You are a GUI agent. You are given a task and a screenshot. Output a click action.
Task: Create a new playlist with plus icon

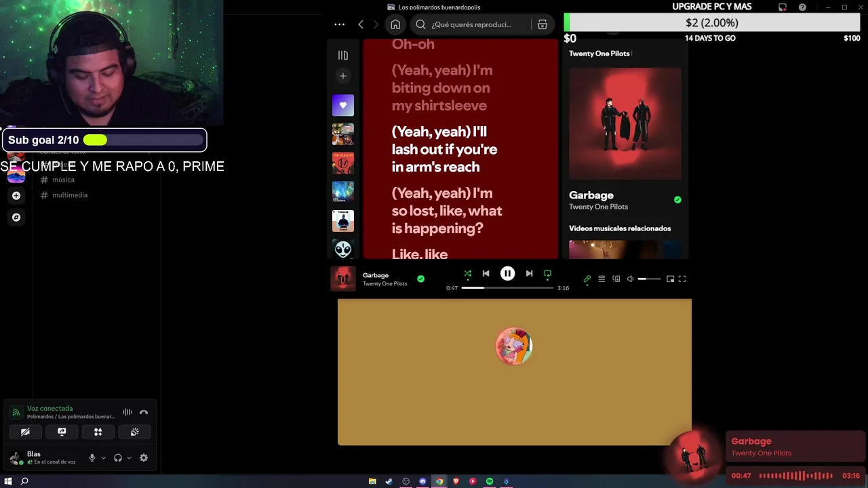tap(343, 76)
